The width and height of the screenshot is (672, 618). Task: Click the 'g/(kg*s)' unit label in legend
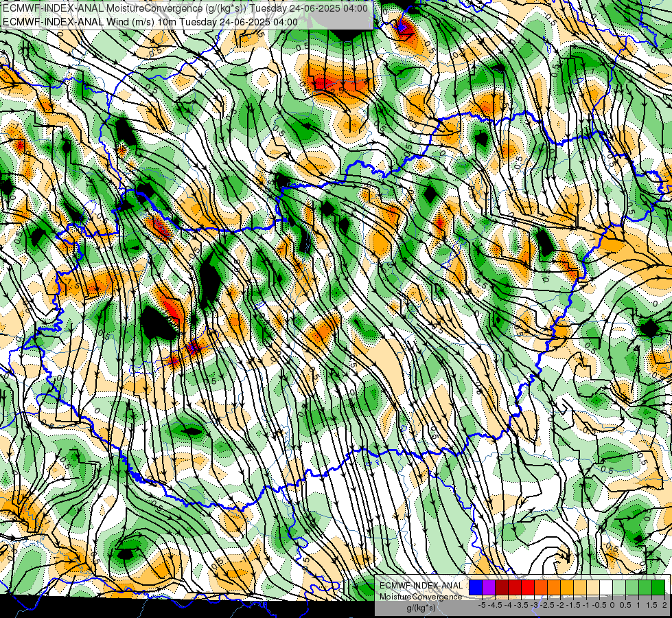click(x=421, y=608)
